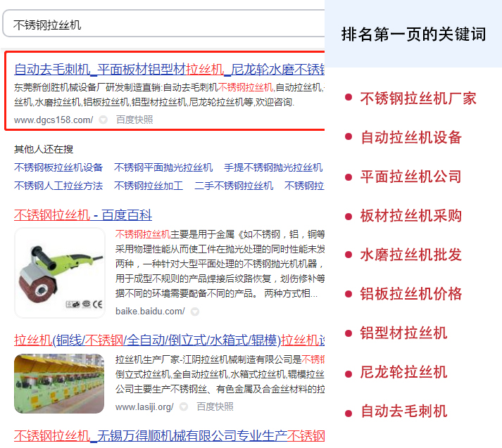Viewport: 502px width, 448px height.
Task: Open the 不锈钢拉丝机_无锡万得顺机械有限公司 result title
Action: [x=170, y=436]
